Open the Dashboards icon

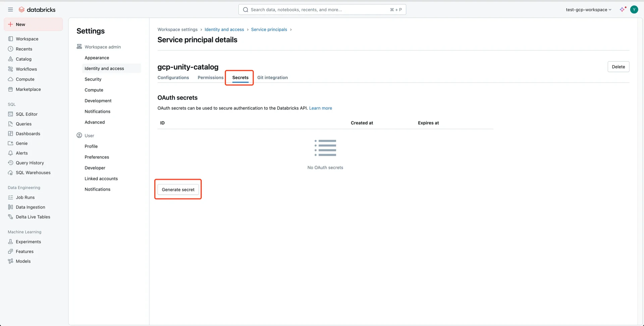[10, 134]
